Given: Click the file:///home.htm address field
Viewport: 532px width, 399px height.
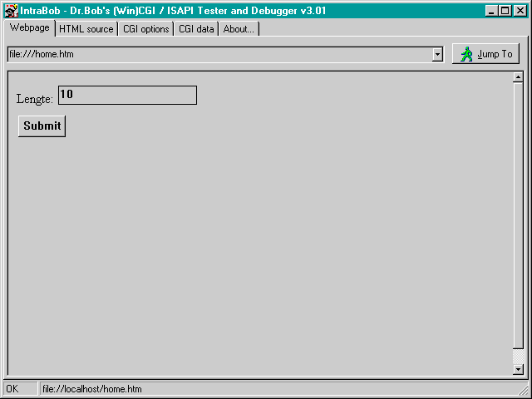Looking at the screenshot, I should click(216, 55).
